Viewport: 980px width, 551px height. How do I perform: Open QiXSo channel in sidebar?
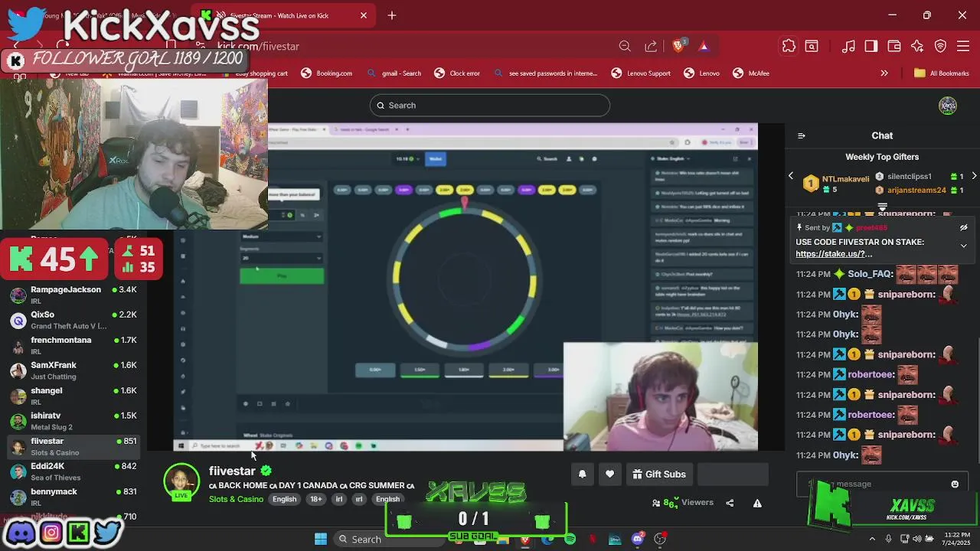tap(73, 320)
